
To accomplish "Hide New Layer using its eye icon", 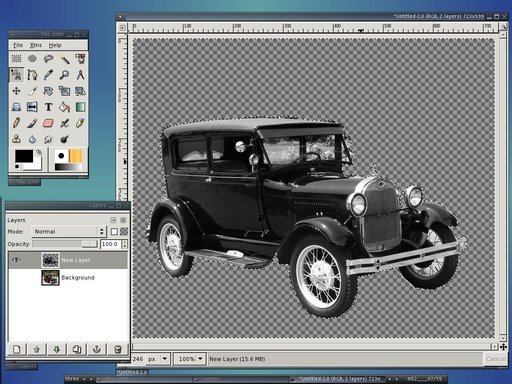I will 16,260.
